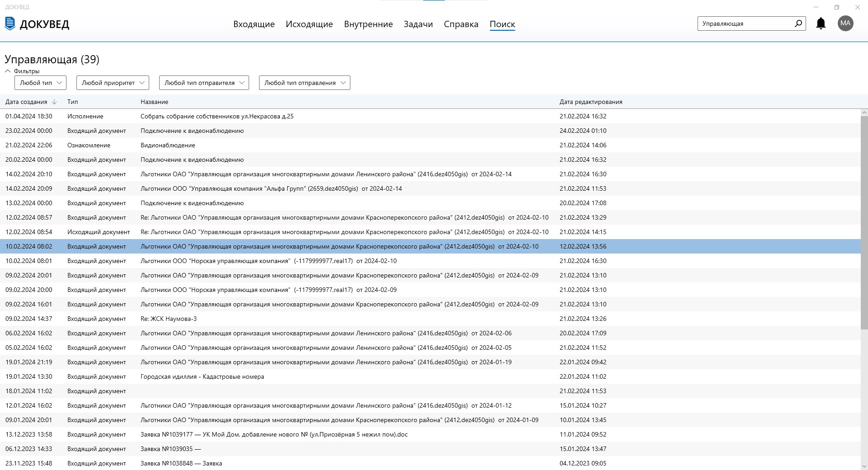Sort by the Тип column header
868x470 pixels.
[72, 102]
